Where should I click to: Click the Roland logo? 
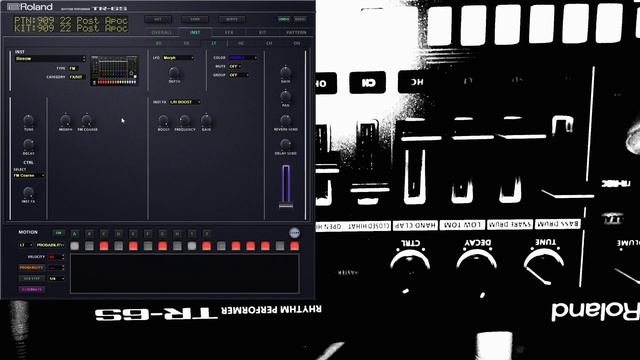30,7
